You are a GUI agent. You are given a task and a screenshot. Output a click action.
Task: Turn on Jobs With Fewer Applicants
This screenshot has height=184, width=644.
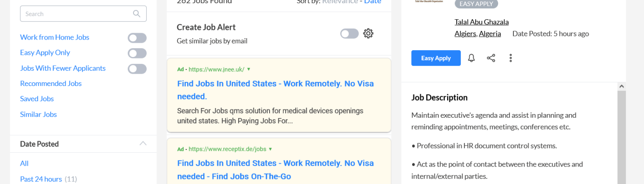(137, 69)
